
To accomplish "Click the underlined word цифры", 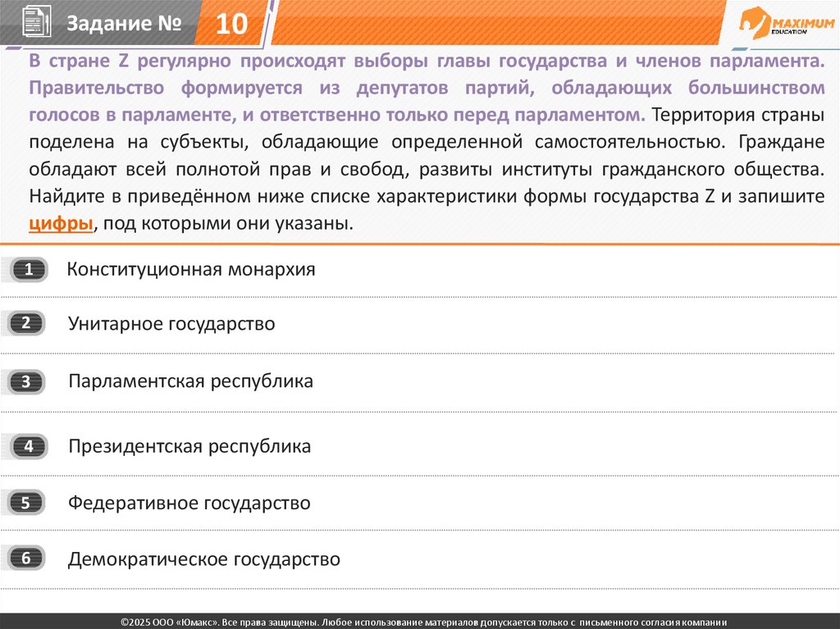I will (x=61, y=223).
